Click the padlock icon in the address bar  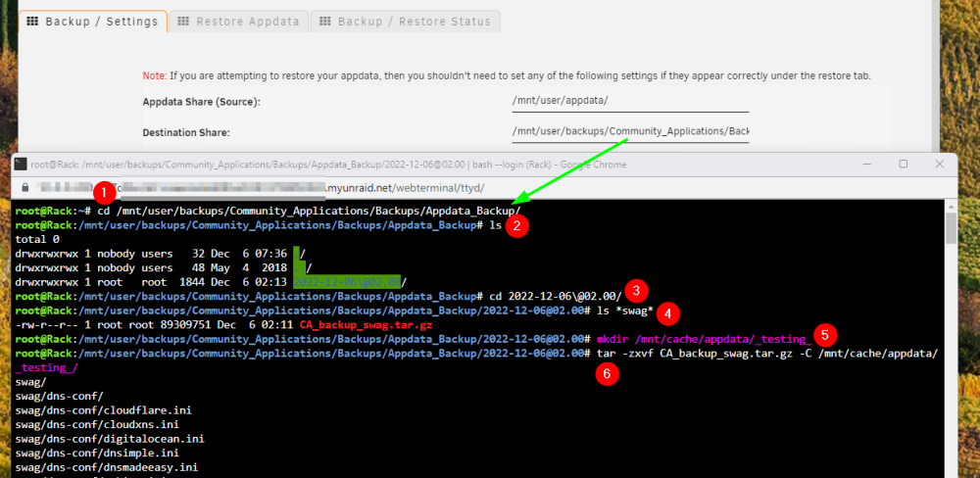point(25,187)
